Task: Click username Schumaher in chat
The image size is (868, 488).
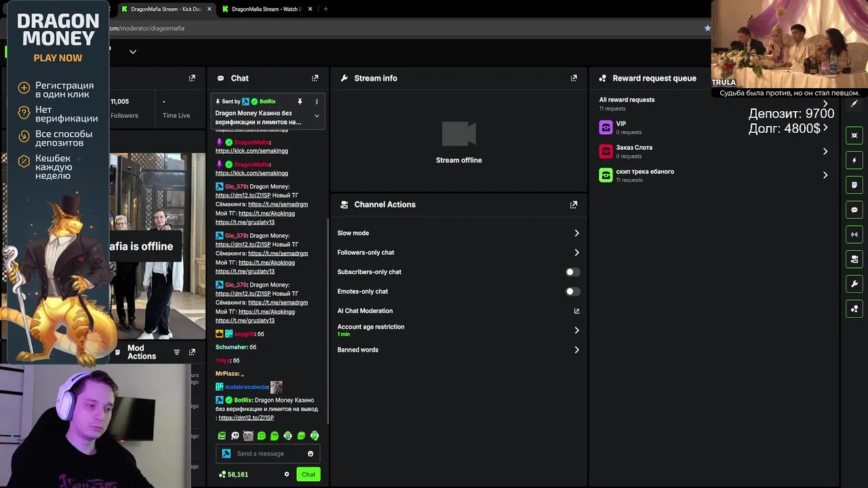Action: pos(231,347)
